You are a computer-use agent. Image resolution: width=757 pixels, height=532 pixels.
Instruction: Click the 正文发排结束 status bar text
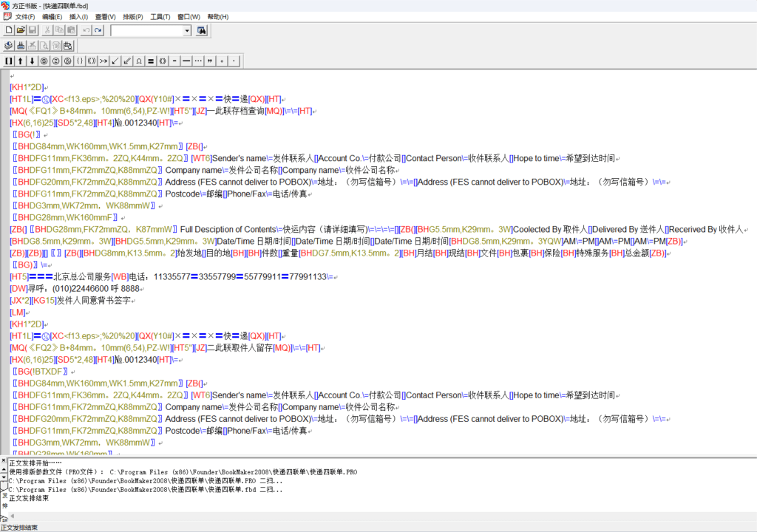point(19,528)
